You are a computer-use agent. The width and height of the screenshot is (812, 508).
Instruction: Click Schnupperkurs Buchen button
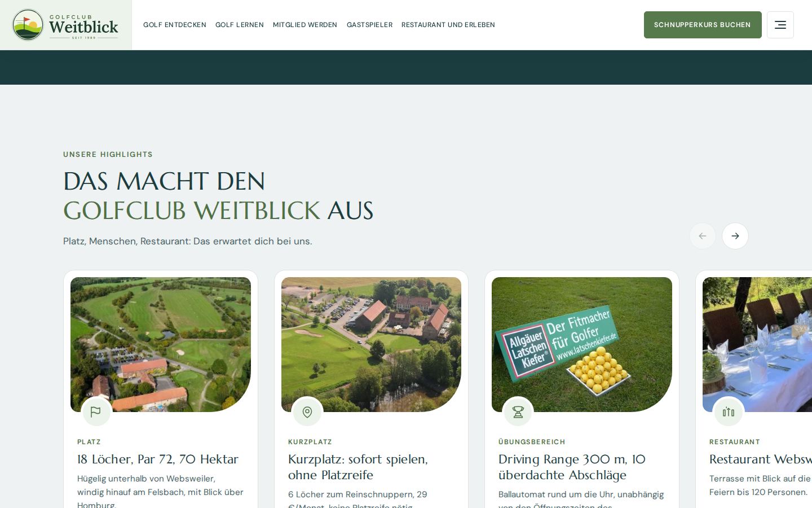[703, 25]
